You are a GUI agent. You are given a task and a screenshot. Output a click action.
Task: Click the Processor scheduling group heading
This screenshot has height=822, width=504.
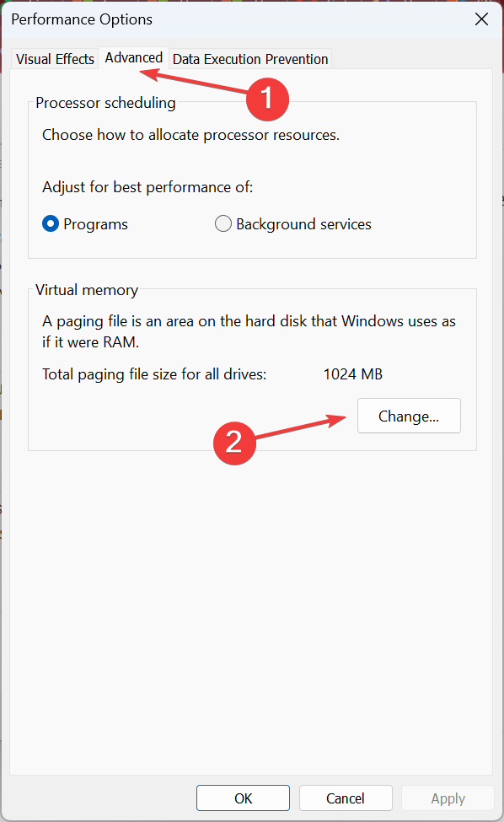click(105, 103)
